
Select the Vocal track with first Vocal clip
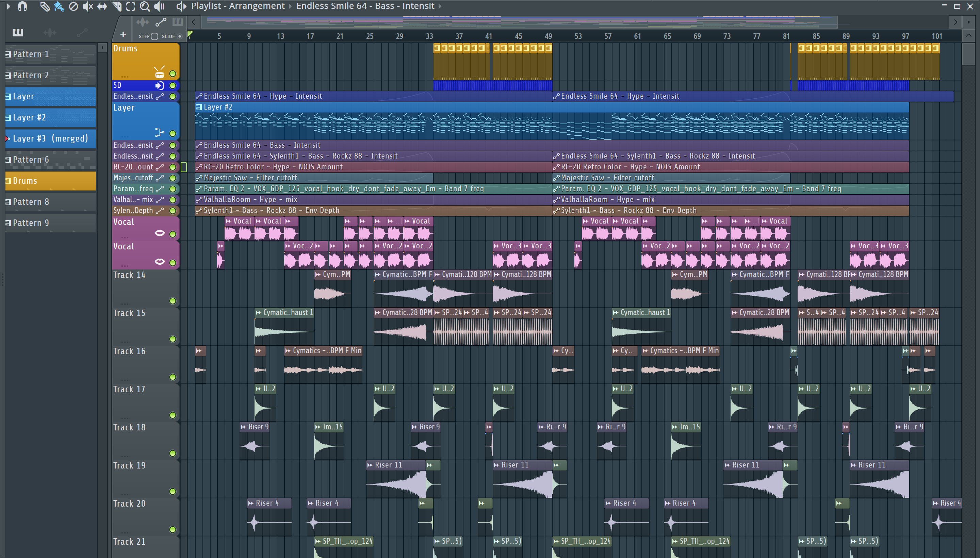(146, 228)
